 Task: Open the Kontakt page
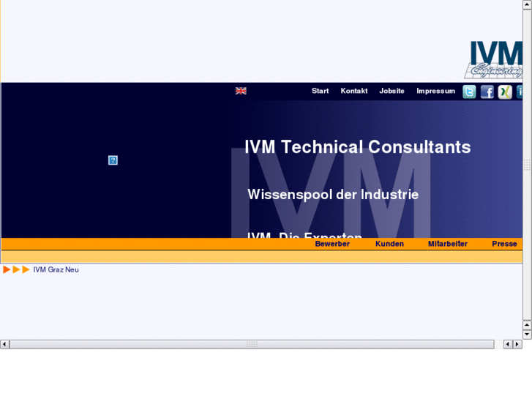point(354,91)
